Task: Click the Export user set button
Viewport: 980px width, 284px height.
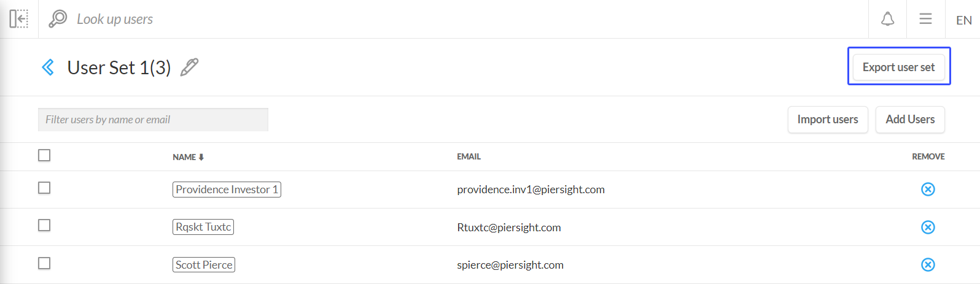Action: [x=898, y=67]
